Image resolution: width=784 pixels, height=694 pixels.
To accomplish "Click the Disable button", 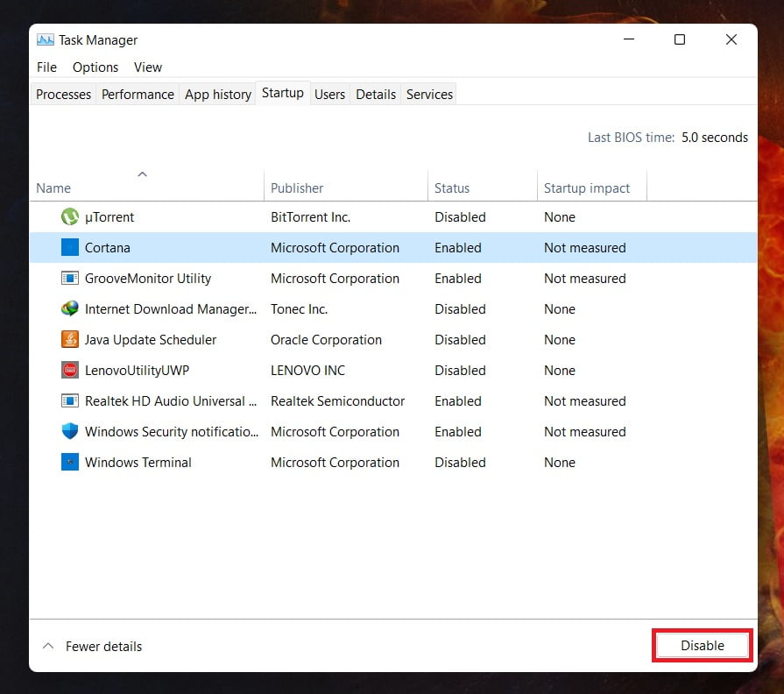I will point(702,646).
